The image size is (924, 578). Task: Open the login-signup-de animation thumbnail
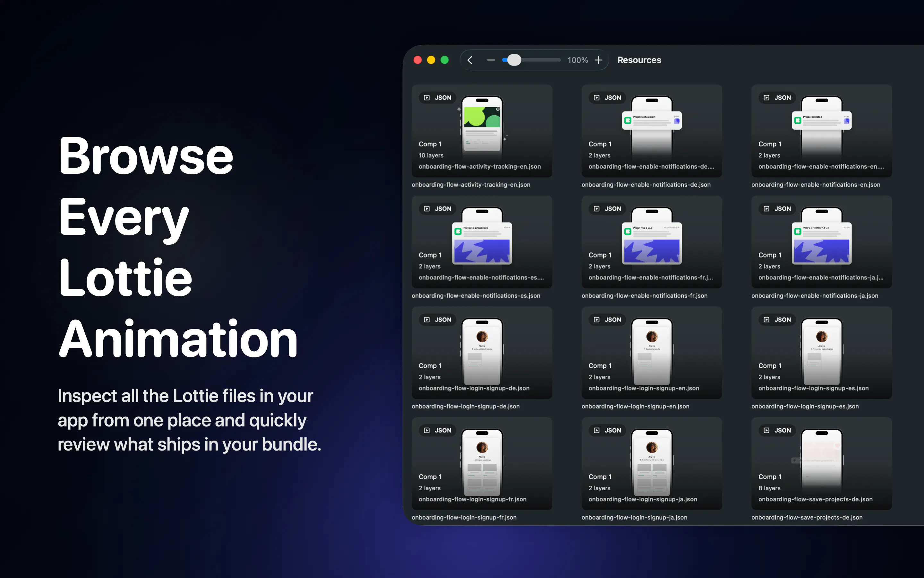(482, 353)
